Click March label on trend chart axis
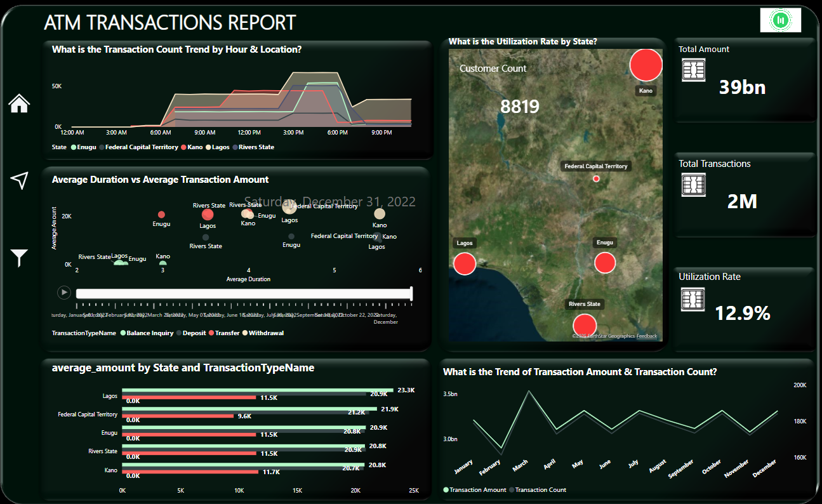 pos(520,465)
